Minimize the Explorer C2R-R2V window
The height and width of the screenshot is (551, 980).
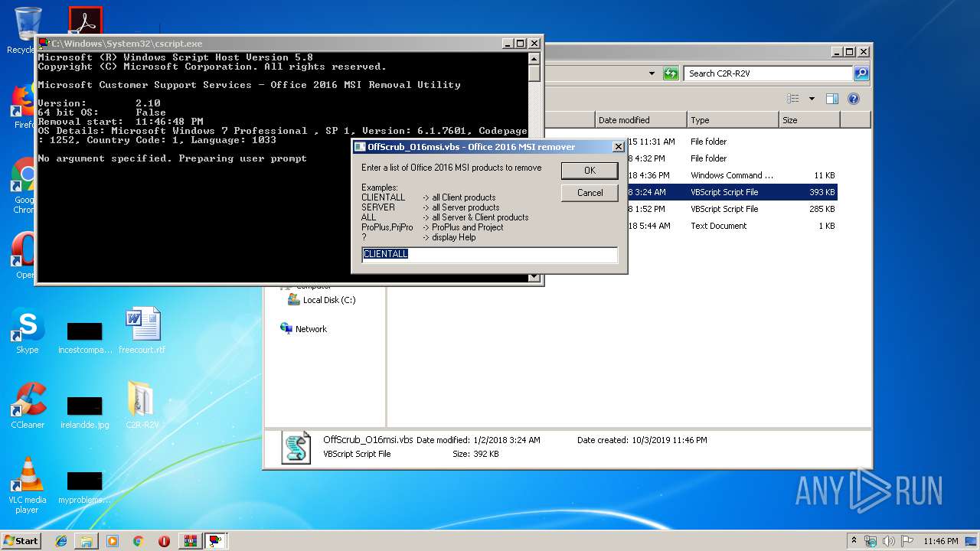coord(838,51)
